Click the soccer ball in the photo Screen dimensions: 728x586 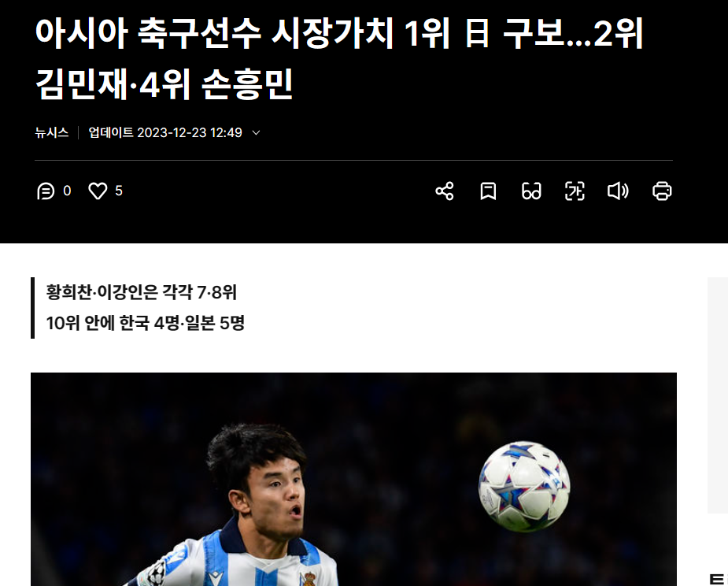click(524, 486)
